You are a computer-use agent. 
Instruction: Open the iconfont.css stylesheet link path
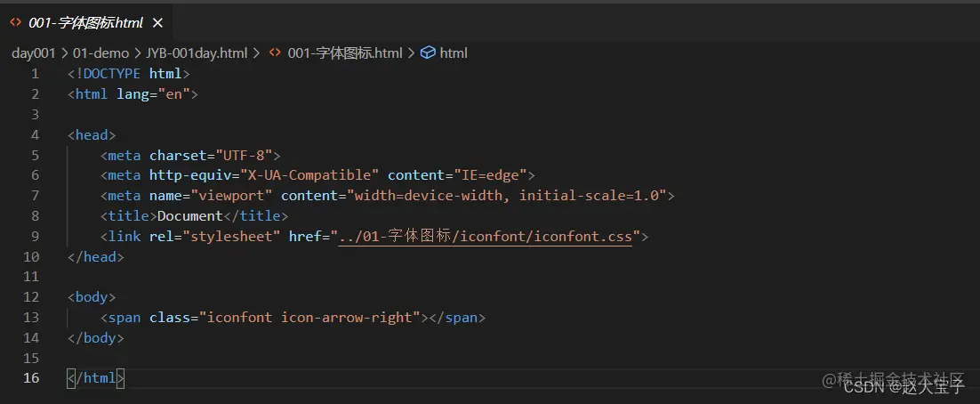pyautogui.click(x=485, y=237)
